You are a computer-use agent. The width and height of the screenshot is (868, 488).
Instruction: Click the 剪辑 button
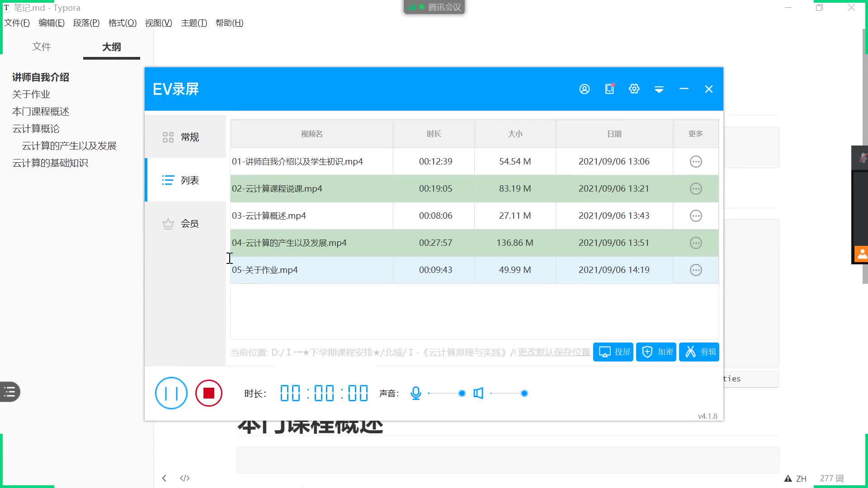coord(699,352)
